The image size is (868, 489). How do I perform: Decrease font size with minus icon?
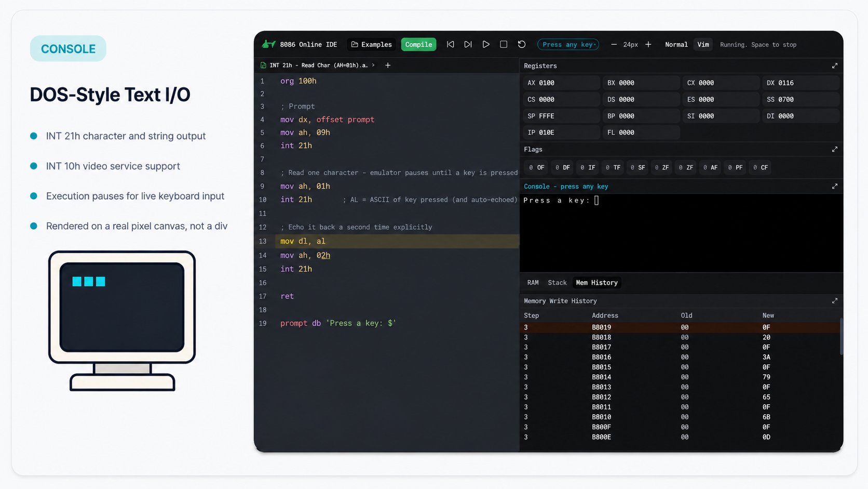pos(614,45)
